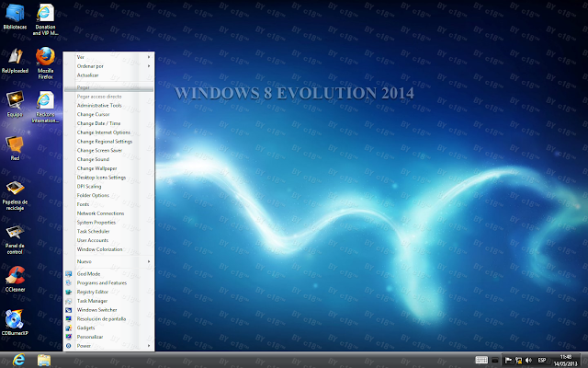Choose Change Sound
Image resolution: width=588 pixels, height=368 pixels.
108,159
